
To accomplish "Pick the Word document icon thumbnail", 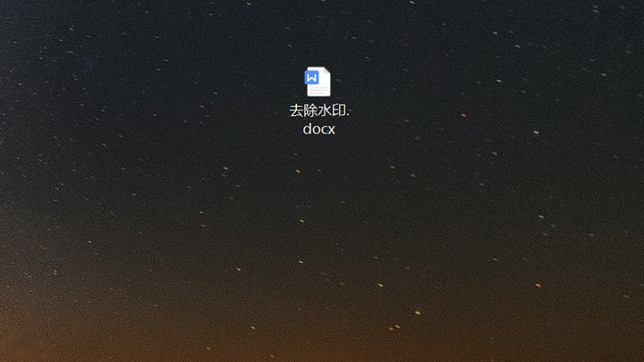I will [x=318, y=82].
